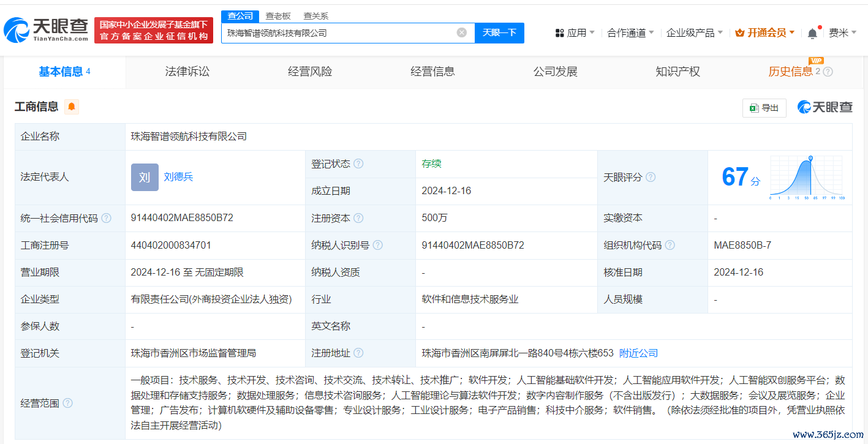This screenshot has height=444, width=868.
Task: Select the 查老板 search tab
Action: (x=278, y=16)
